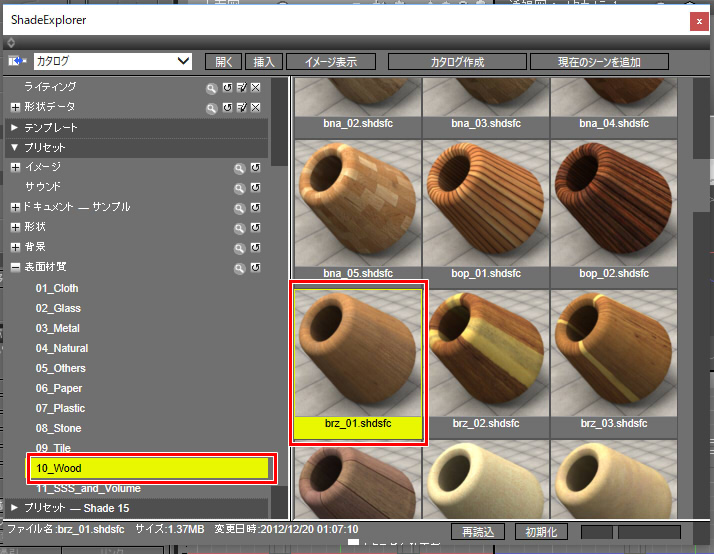
Task: Select the 04_Natural category
Action: point(62,348)
